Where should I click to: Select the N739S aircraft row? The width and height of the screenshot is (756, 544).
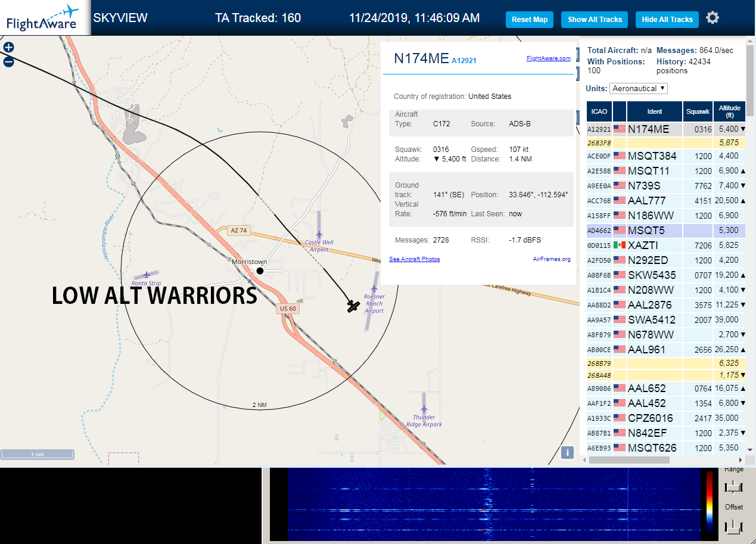tap(666, 186)
